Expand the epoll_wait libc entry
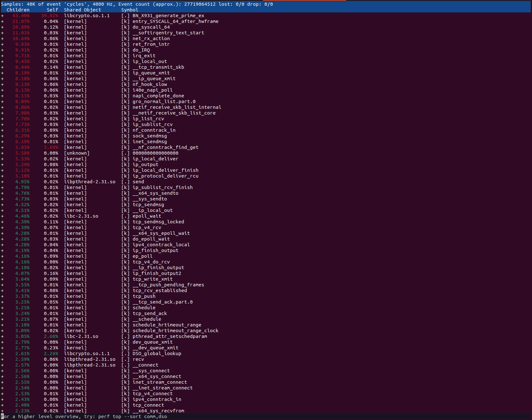Viewport: 532px width, 420px height. (3, 216)
